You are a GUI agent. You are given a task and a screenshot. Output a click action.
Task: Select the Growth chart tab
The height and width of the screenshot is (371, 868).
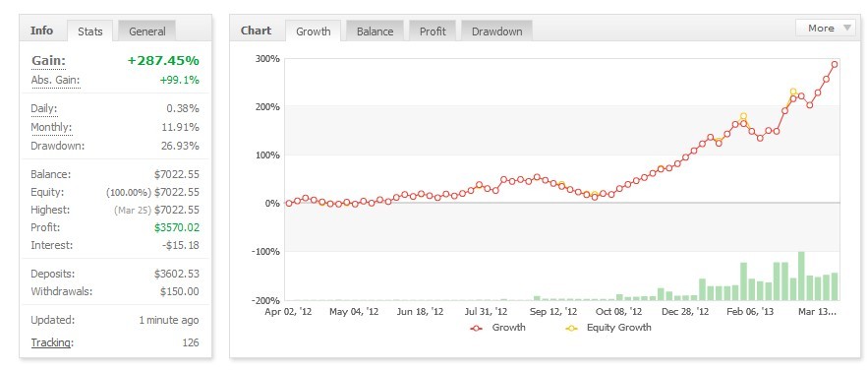click(x=314, y=31)
